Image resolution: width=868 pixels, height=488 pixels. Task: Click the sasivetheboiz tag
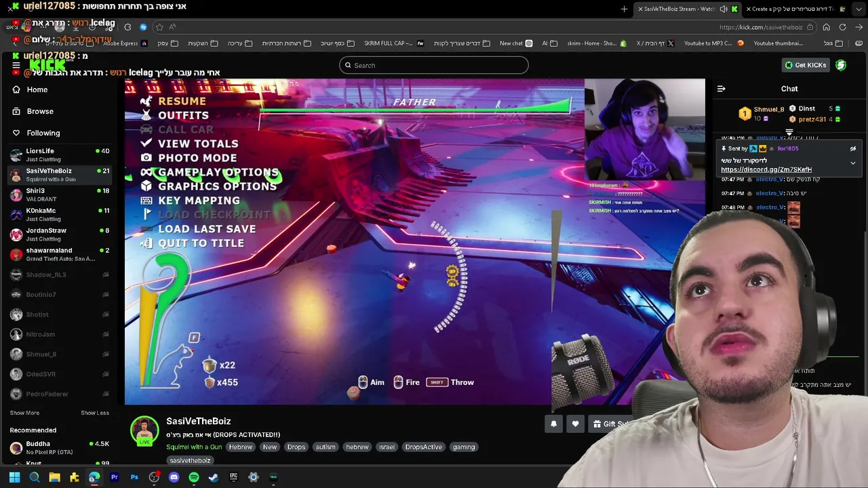point(190,460)
